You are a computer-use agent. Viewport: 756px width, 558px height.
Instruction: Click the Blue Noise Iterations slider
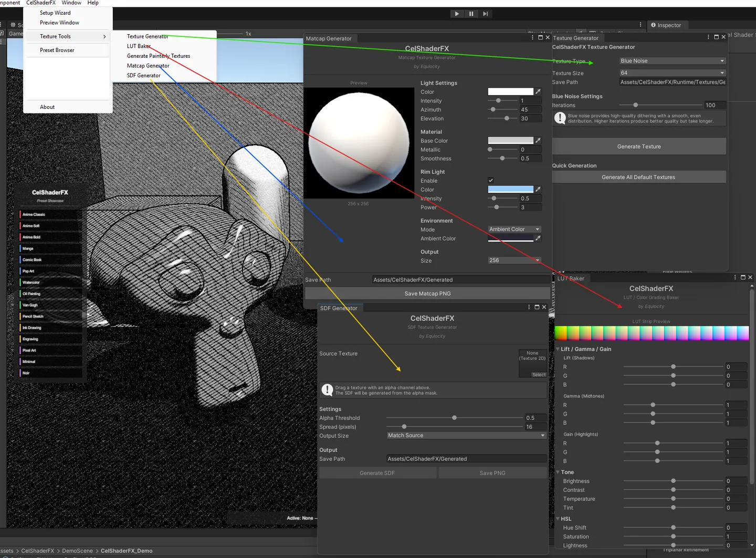660,105
